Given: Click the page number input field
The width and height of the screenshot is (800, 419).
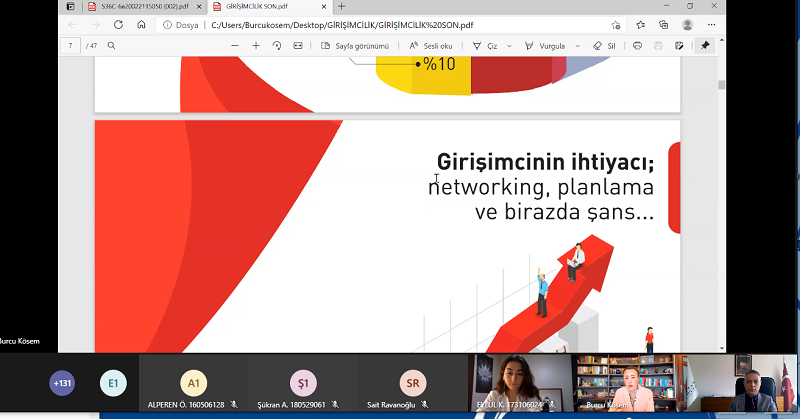Looking at the screenshot, I should (71, 46).
